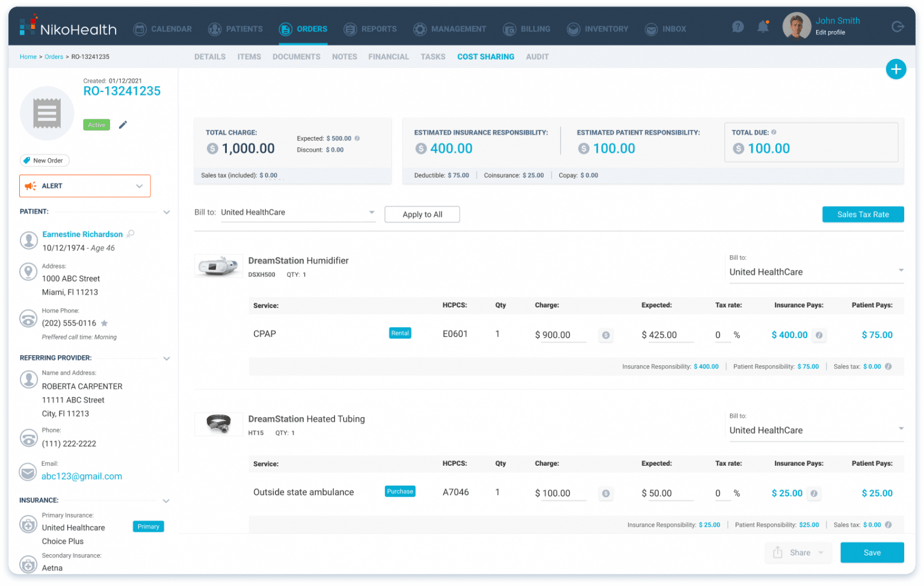Select the Inventory navigation icon
This screenshot has height=585, width=924.
pyautogui.click(x=573, y=29)
